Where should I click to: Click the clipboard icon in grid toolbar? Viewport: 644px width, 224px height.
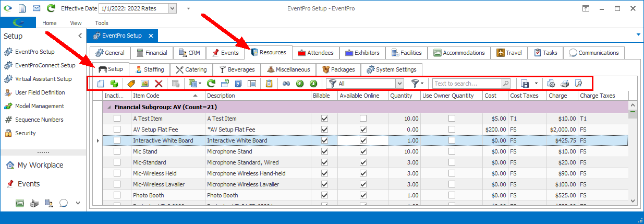click(x=269, y=84)
